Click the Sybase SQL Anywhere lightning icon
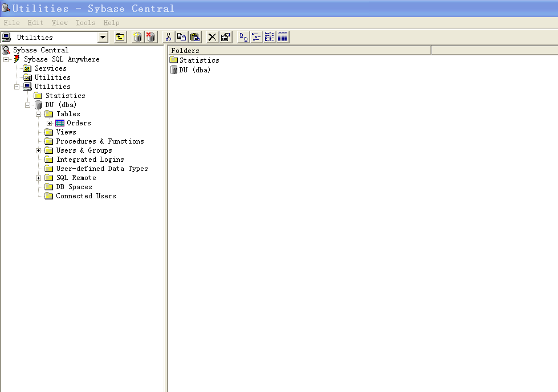The width and height of the screenshot is (558, 392). (x=17, y=59)
